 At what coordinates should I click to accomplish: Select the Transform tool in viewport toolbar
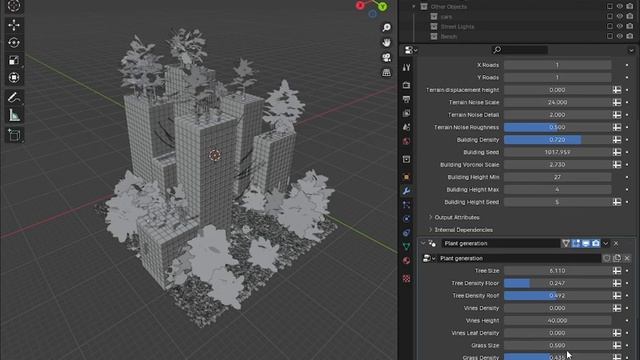[x=14, y=78]
